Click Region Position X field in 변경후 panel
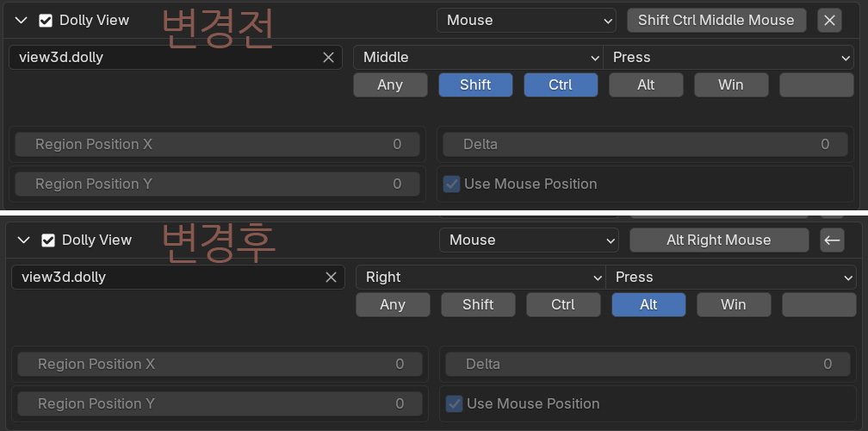The width and height of the screenshot is (868, 431). click(220, 365)
